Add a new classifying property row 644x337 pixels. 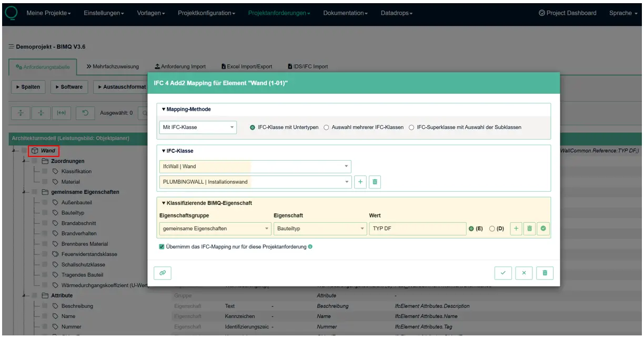[x=516, y=229]
